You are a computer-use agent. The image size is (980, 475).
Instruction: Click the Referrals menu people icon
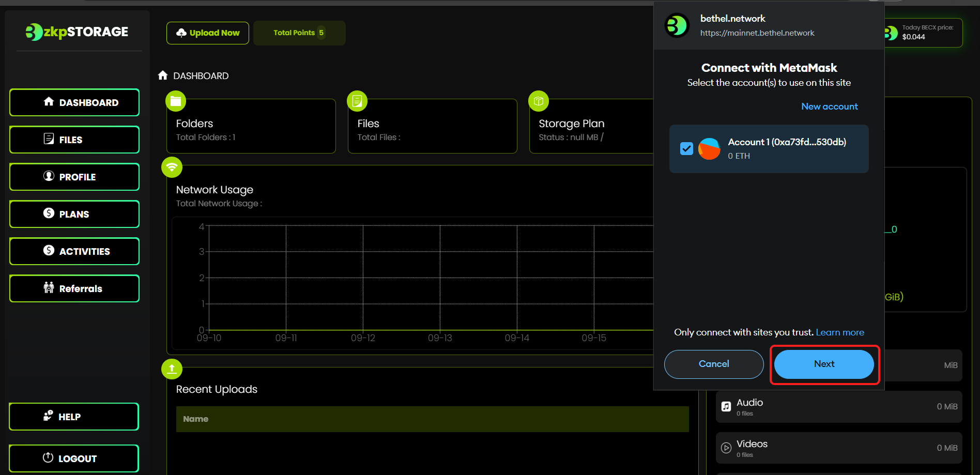[x=49, y=287]
